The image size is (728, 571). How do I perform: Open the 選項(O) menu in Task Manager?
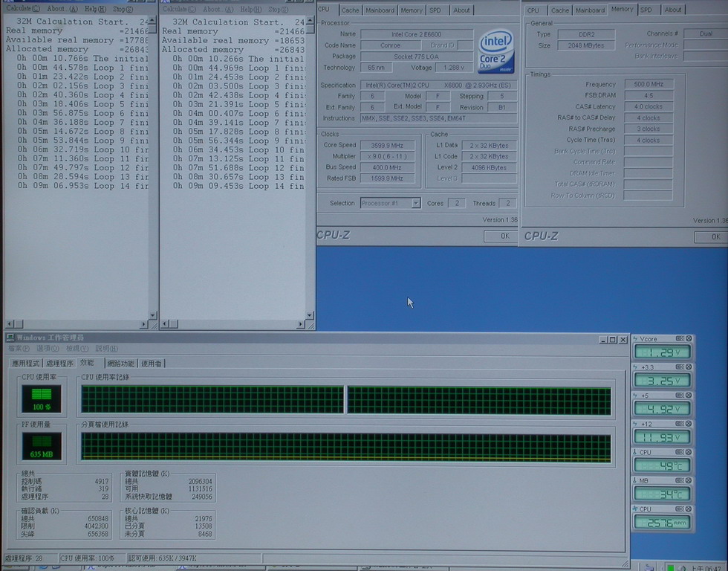click(48, 349)
